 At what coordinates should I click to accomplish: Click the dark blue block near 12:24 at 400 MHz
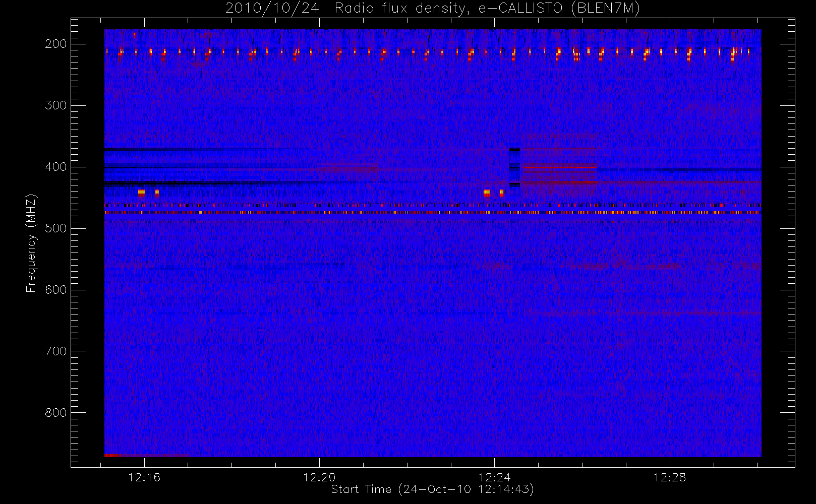click(514, 167)
